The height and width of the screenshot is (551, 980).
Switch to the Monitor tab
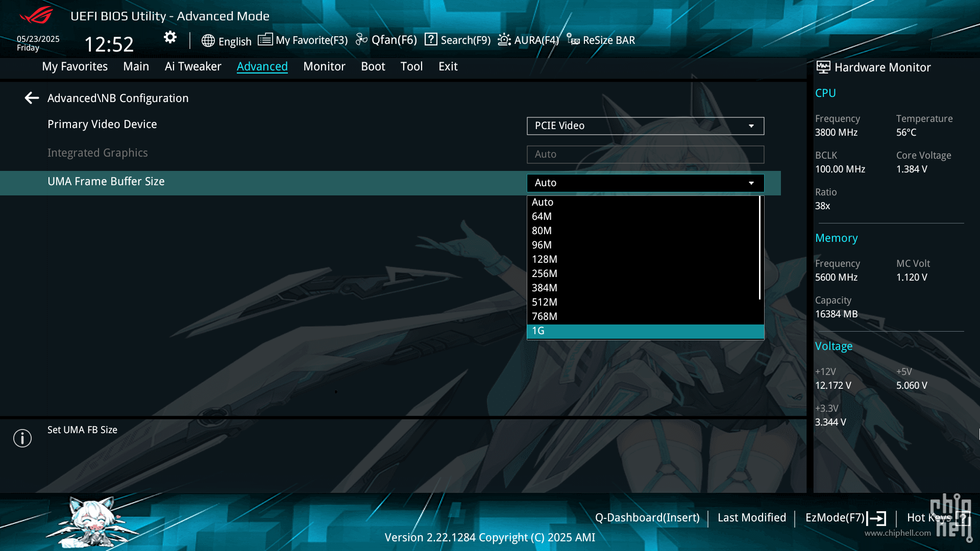[x=324, y=66]
